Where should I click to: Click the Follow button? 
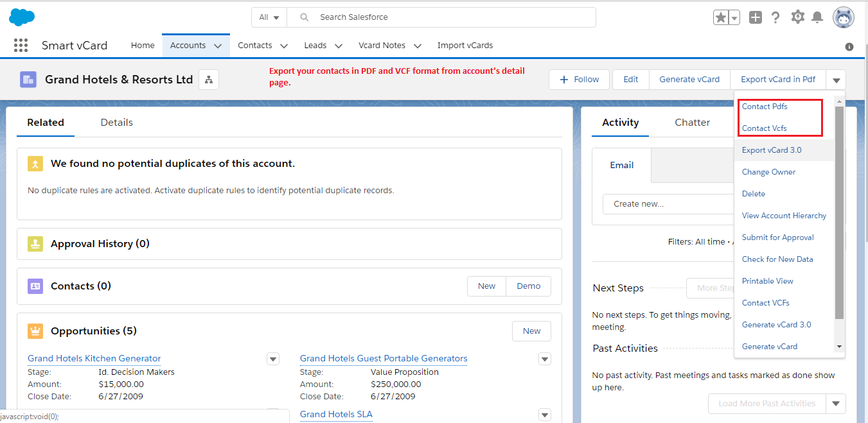pyautogui.click(x=580, y=80)
